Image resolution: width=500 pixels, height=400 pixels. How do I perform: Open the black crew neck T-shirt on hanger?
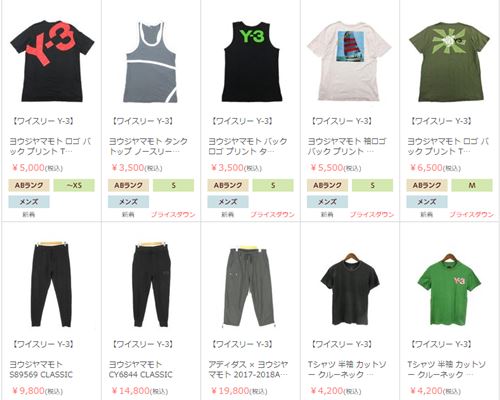coord(350,289)
